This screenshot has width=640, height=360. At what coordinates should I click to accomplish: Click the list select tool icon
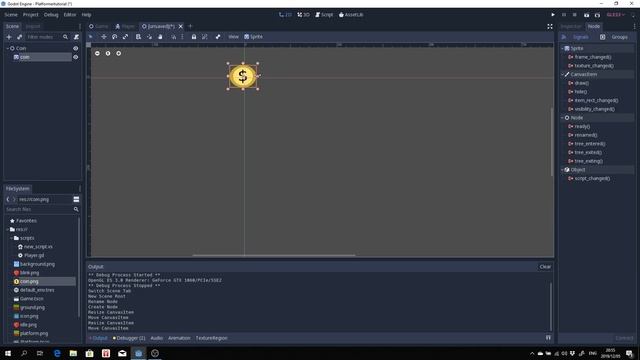pyautogui.click(x=138, y=37)
